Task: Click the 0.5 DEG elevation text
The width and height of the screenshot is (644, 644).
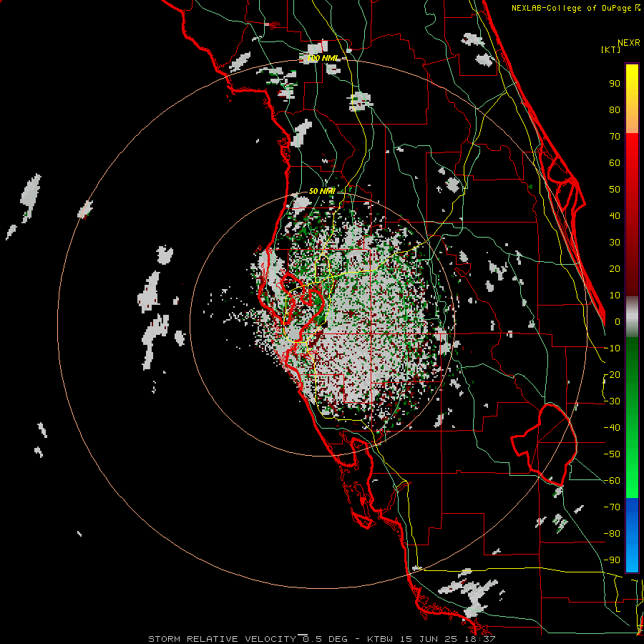Action: (x=326, y=639)
